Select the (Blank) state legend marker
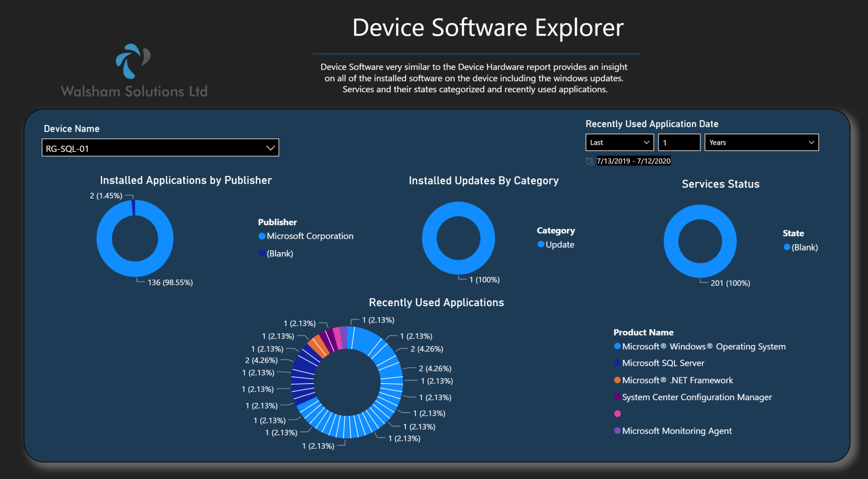This screenshot has width=868, height=479. click(787, 247)
